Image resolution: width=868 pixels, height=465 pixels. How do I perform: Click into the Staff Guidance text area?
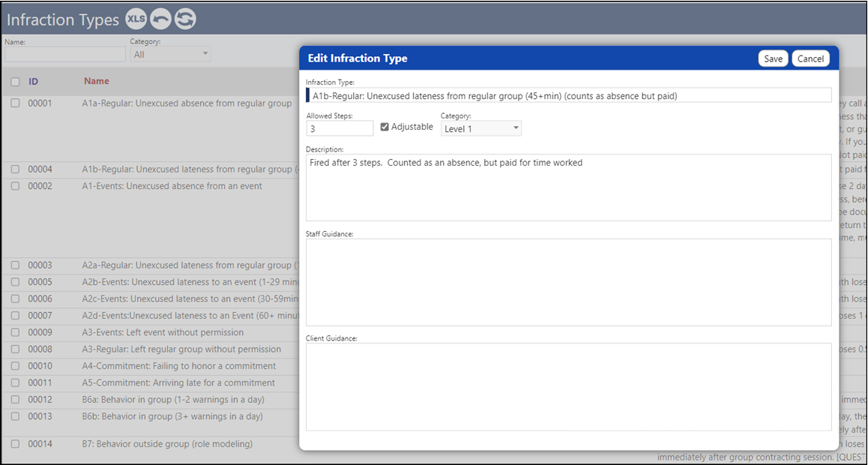[x=568, y=282]
